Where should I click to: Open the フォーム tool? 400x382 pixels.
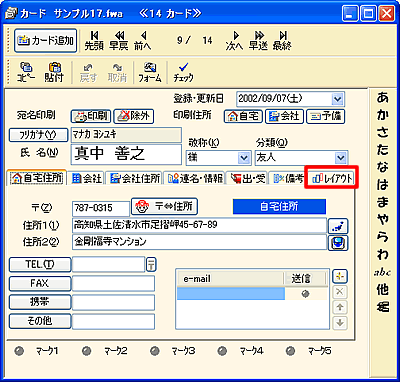click(150, 72)
